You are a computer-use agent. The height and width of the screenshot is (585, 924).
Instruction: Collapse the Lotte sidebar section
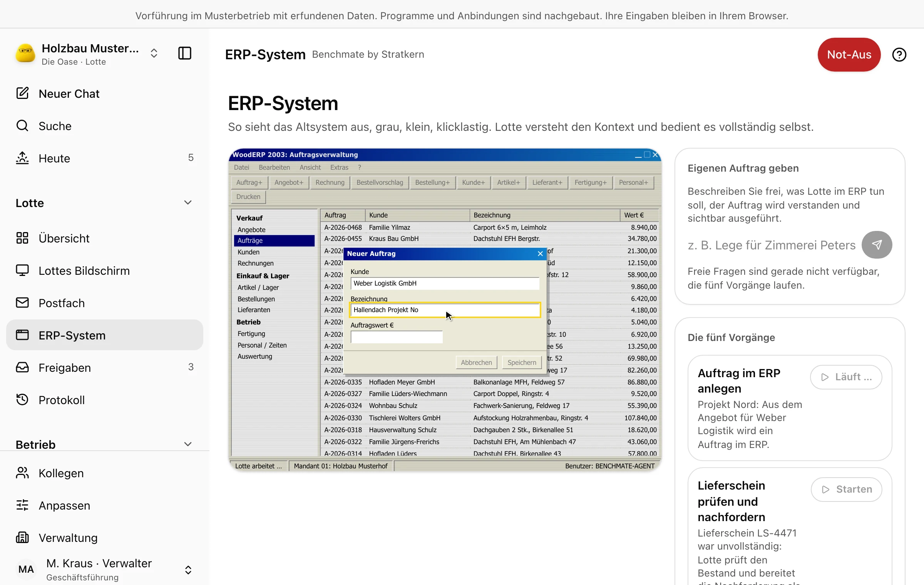pyautogui.click(x=188, y=203)
